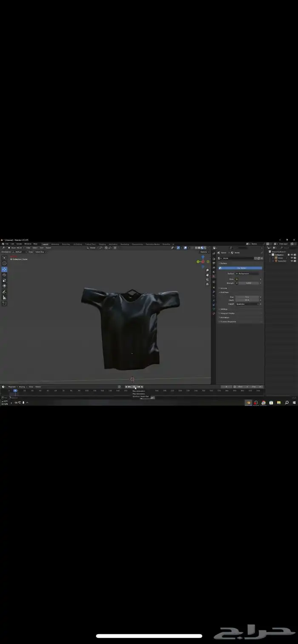
Task: Expand the Volume panel in World properties
Action: 223,288
